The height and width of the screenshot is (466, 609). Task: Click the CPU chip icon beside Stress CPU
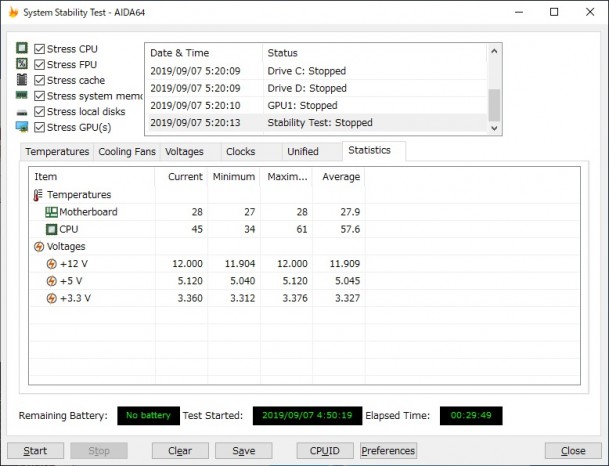coord(22,49)
